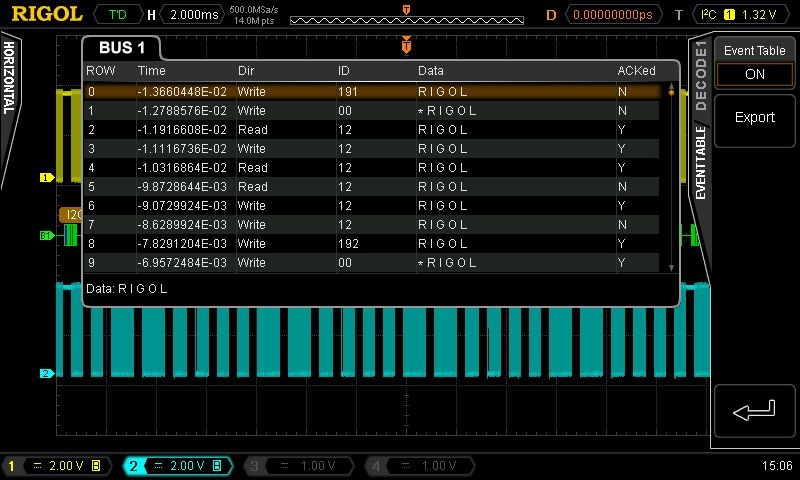Click the return arrow back button
Viewport: 800px width, 480px height.
[755, 411]
